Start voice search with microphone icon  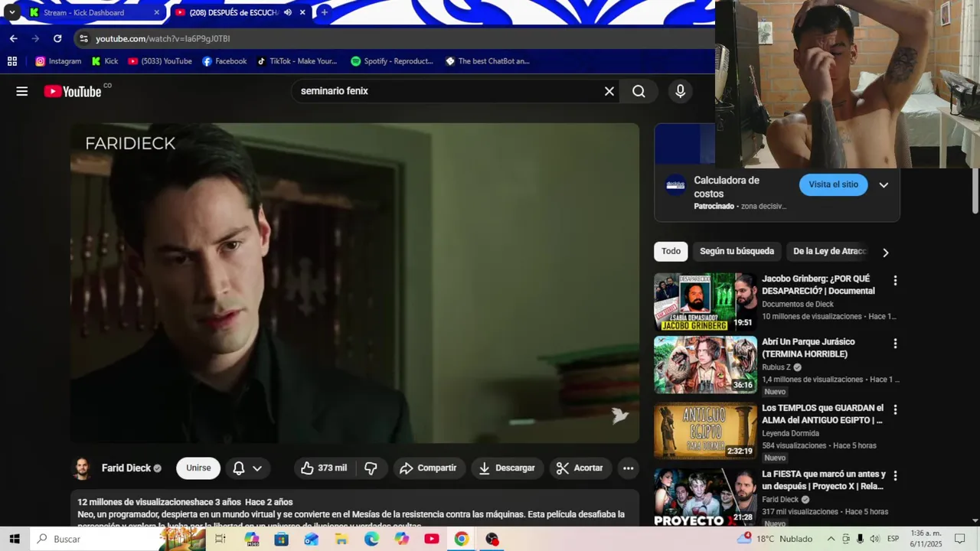pyautogui.click(x=680, y=91)
